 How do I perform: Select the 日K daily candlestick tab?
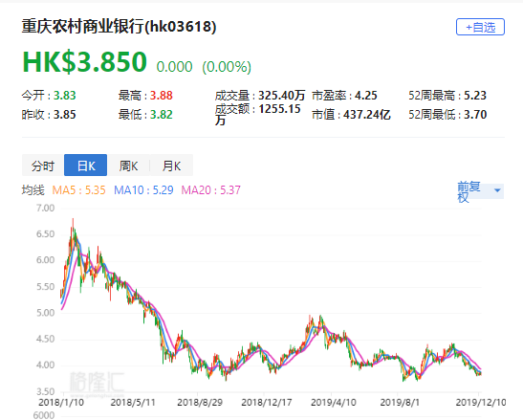(x=86, y=166)
